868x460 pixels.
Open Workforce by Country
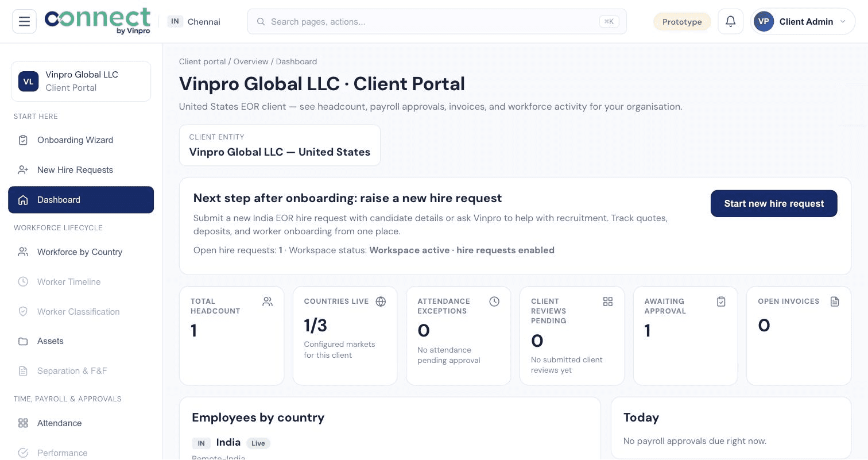point(81,252)
